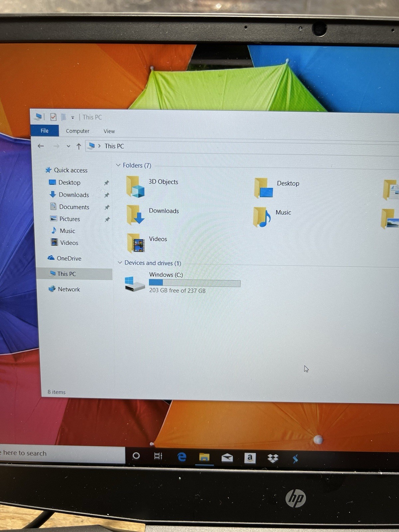Open Network in the navigation pane

pyautogui.click(x=64, y=289)
